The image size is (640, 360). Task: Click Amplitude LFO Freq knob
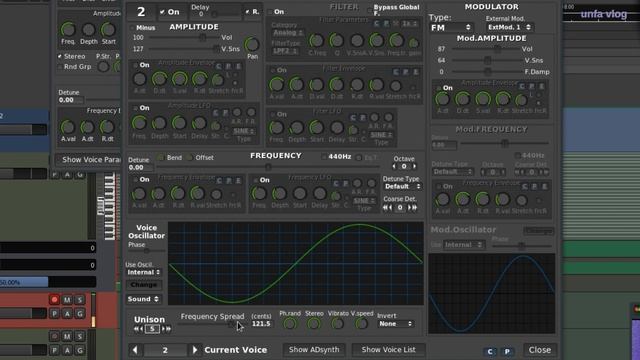pos(139,123)
